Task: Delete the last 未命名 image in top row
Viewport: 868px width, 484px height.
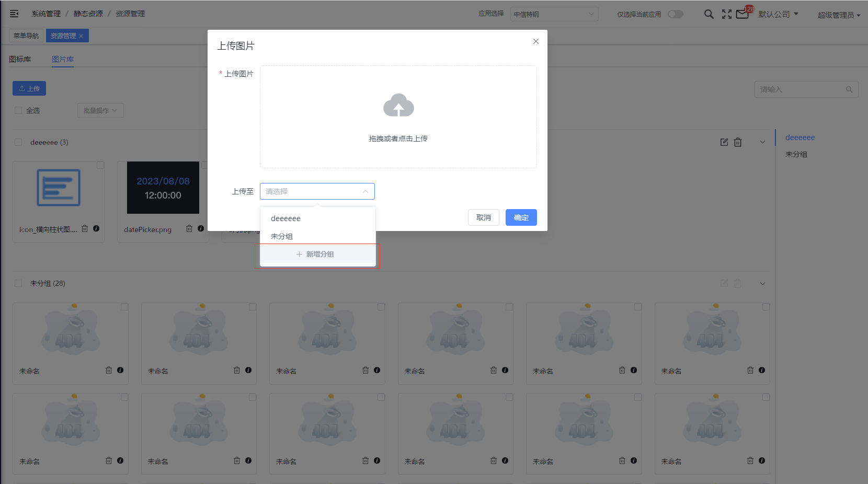Action: [750, 370]
